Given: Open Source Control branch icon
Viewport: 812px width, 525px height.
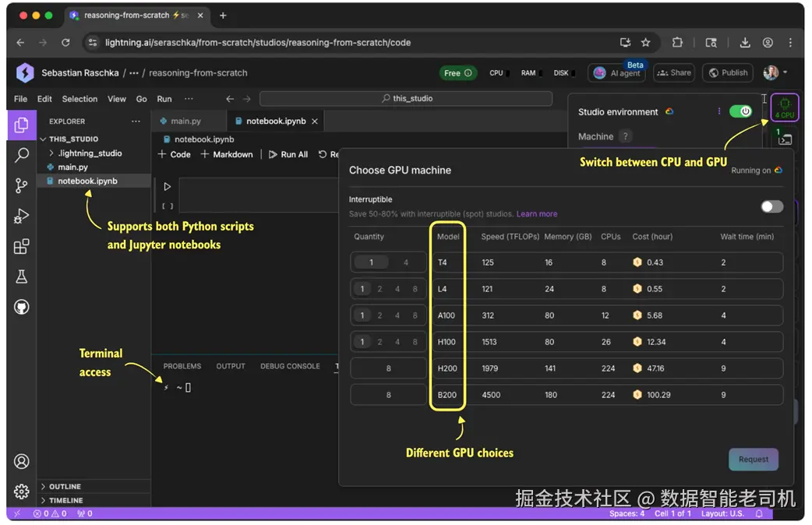Looking at the screenshot, I should 21,185.
